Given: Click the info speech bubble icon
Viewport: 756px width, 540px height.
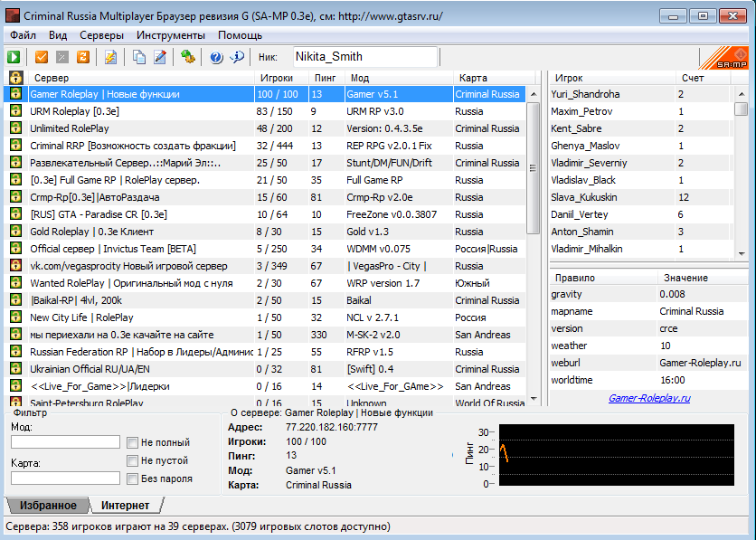Looking at the screenshot, I should pos(237,57).
